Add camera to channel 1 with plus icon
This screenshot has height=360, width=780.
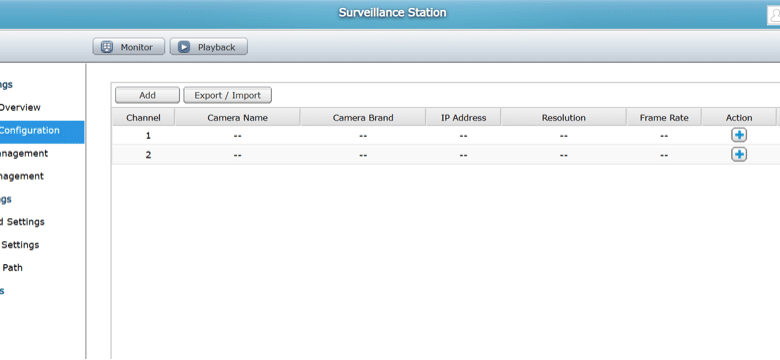[739, 135]
